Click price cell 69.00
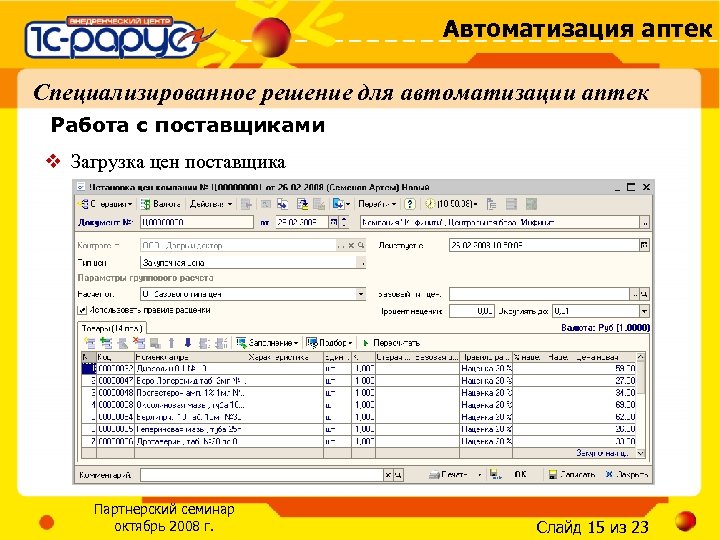The width and height of the screenshot is (720, 540). (x=625, y=405)
